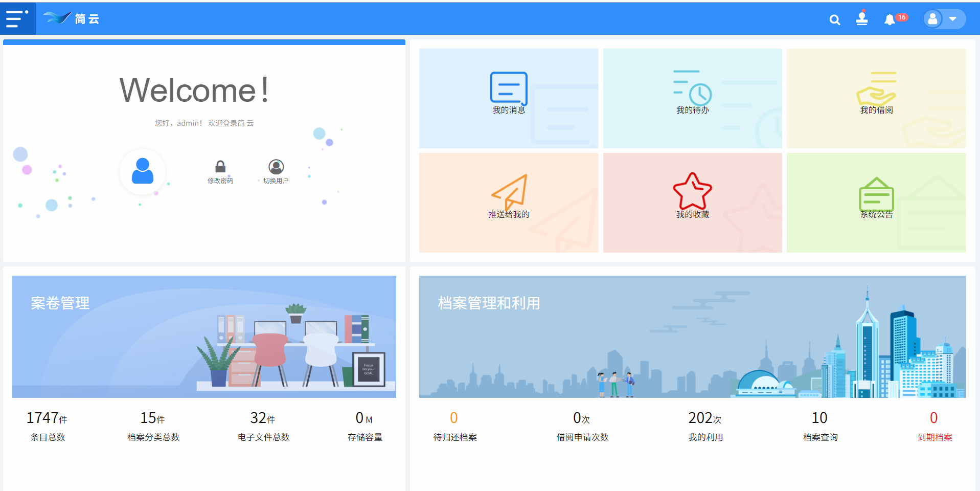Viewport: 980px width, 491px height.
Task: Click the 系统公告 label
Action: point(876,214)
